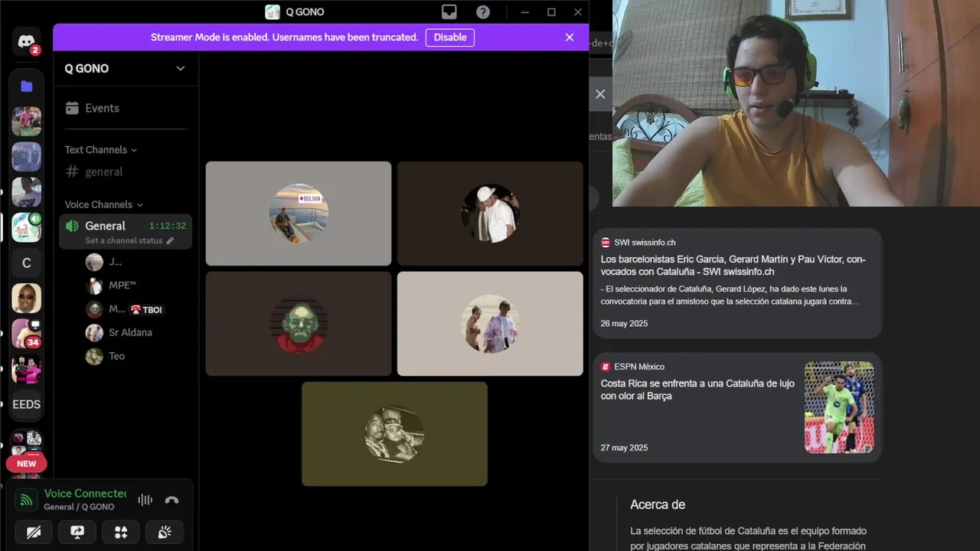Click the 1:12:32 call timer
Image resolution: width=980 pixels, height=551 pixels.
168,226
